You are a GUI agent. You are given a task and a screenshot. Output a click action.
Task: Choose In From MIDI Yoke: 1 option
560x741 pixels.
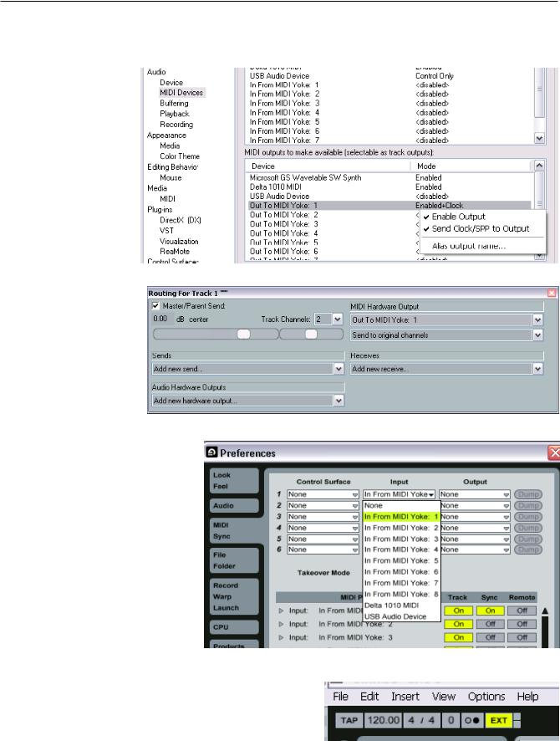pyautogui.click(x=401, y=517)
